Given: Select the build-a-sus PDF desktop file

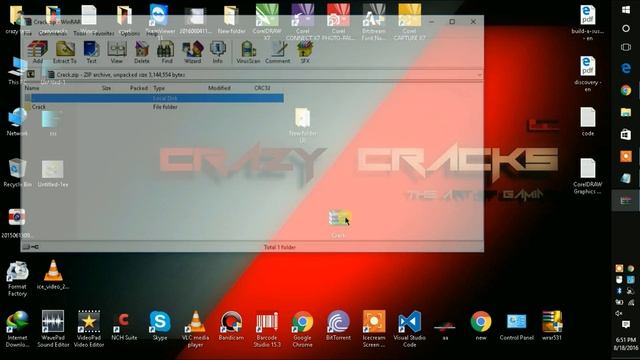Looking at the screenshot, I should (x=588, y=22).
